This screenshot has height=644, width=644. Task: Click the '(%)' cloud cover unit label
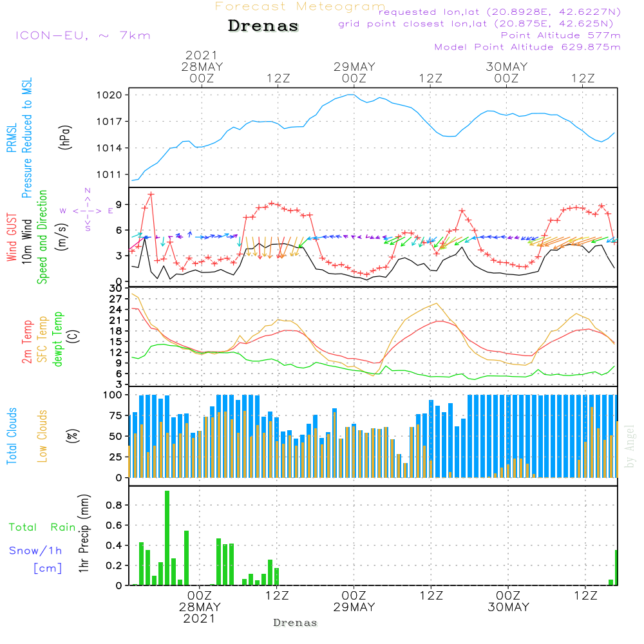73,436
